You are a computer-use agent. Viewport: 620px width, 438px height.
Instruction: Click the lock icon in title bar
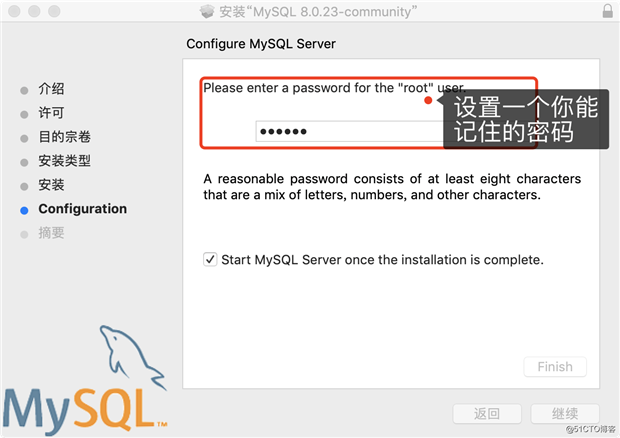coord(607,11)
